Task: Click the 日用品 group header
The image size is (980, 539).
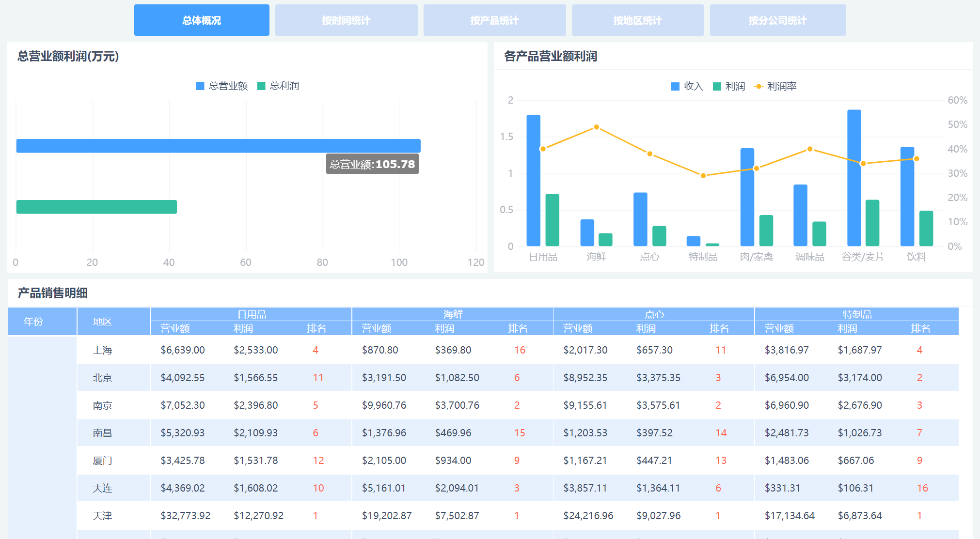Action: (x=251, y=314)
